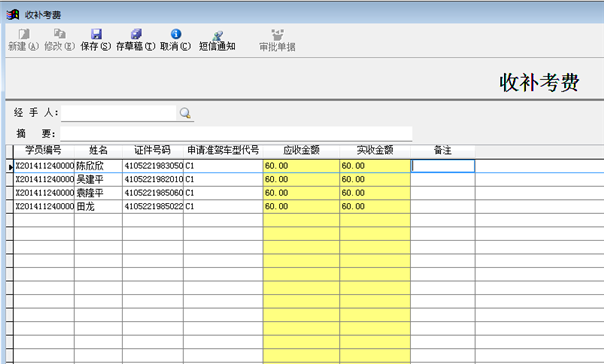Screen dimensions: 604x364
Task: Click the 姓名 column header
Action: (x=99, y=151)
